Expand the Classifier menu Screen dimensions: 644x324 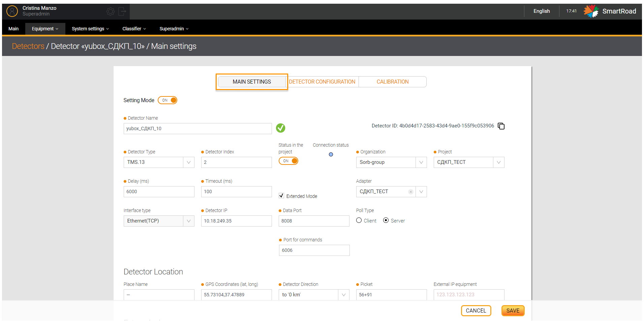(x=134, y=29)
